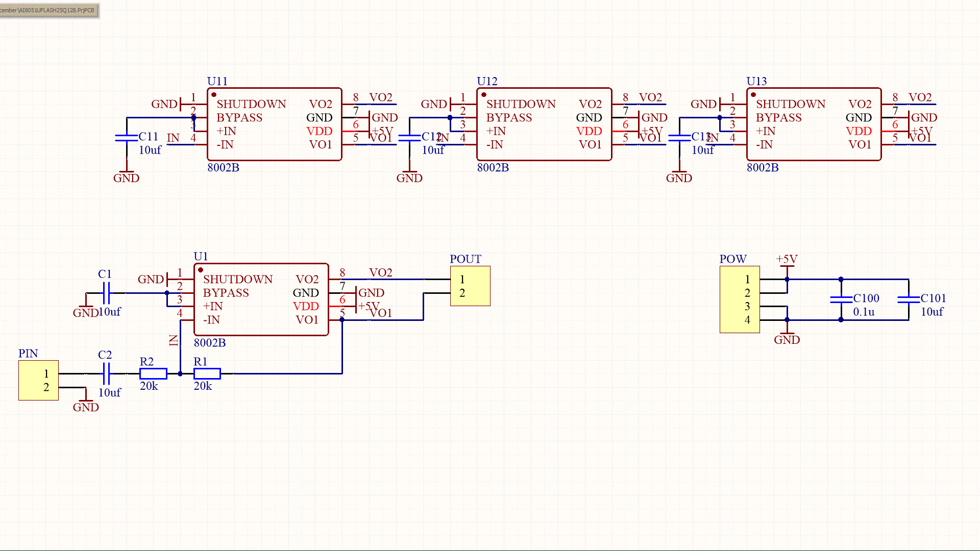Select the U12 8002B chip body
The width and height of the screenshot is (980, 551).
544,124
